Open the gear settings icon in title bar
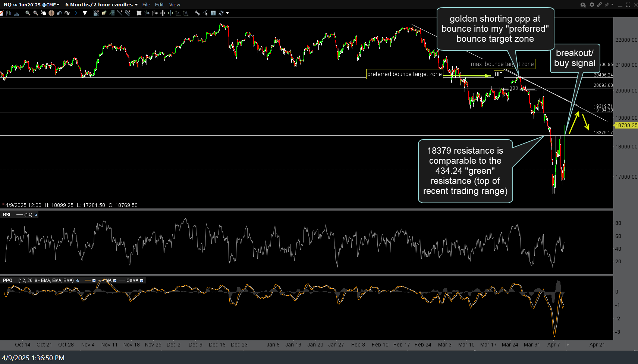 tap(591, 5)
